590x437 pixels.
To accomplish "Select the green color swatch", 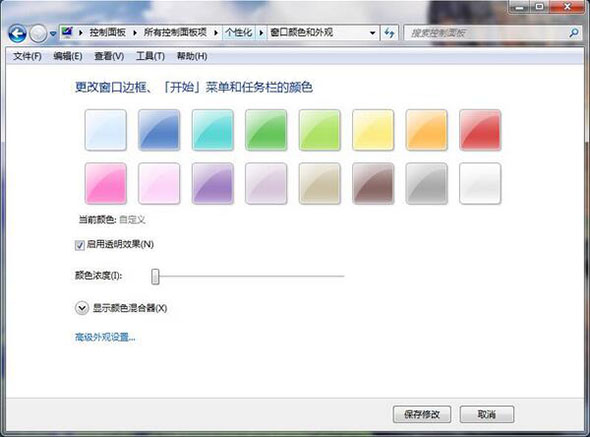I will point(266,130).
